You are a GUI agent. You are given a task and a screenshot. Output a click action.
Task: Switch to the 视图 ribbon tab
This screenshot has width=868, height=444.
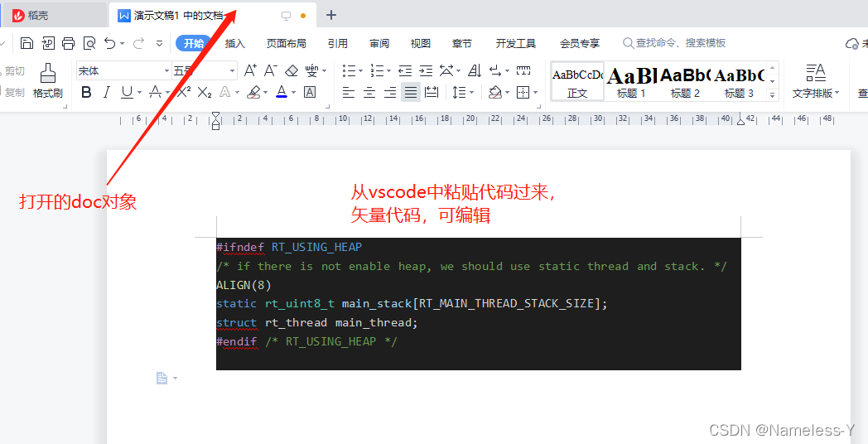pyautogui.click(x=420, y=43)
